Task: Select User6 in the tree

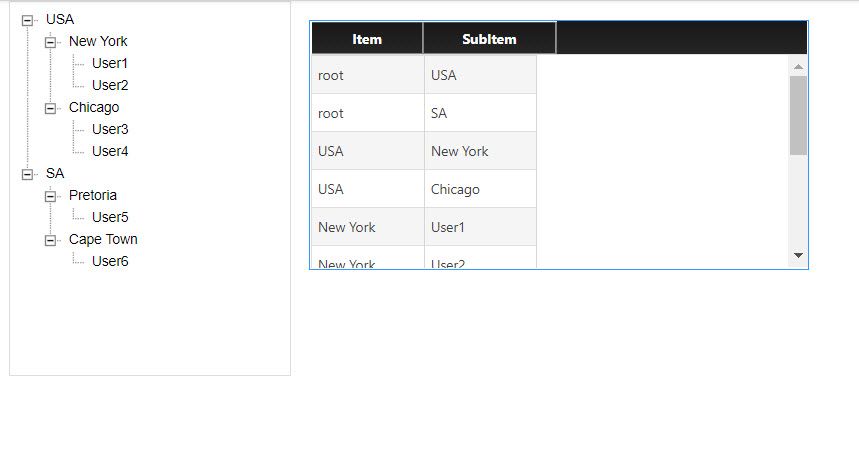Action: [x=110, y=261]
